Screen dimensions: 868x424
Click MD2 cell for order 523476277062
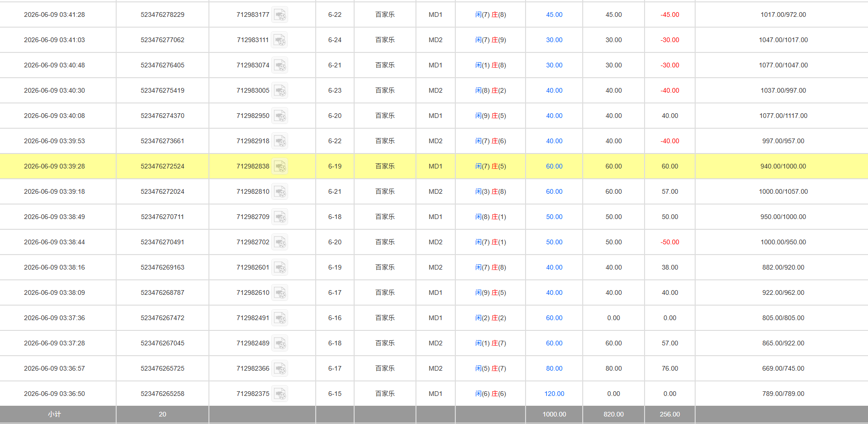click(x=436, y=40)
